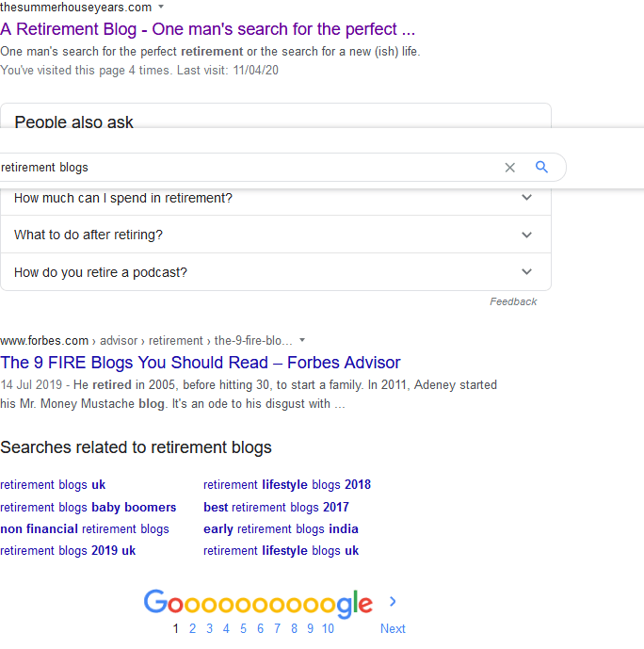Open the forbes.com URL dropdown arrow
Viewport: 644px width, 649px height.
click(302, 340)
